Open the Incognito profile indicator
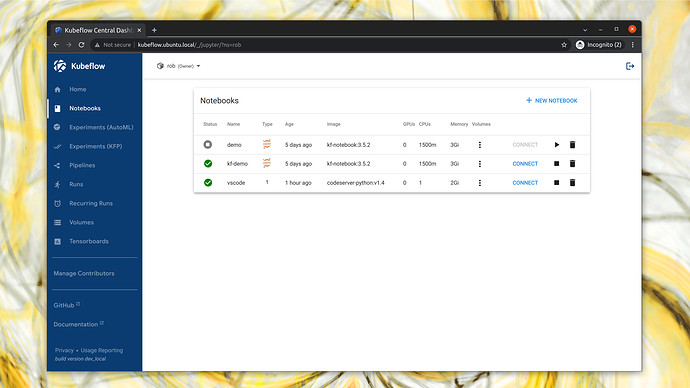The image size is (690, 388). coord(599,45)
